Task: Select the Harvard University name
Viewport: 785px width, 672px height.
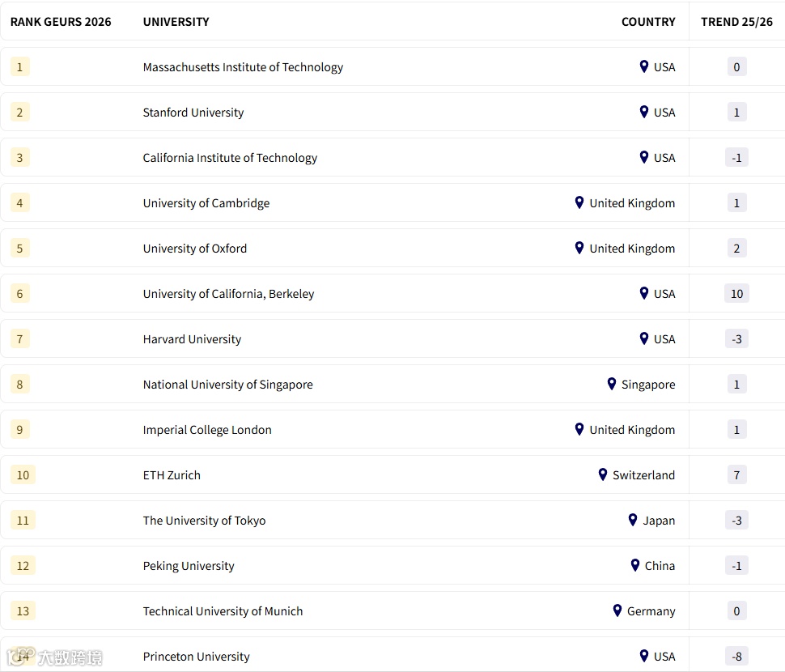Action: (x=192, y=339)
